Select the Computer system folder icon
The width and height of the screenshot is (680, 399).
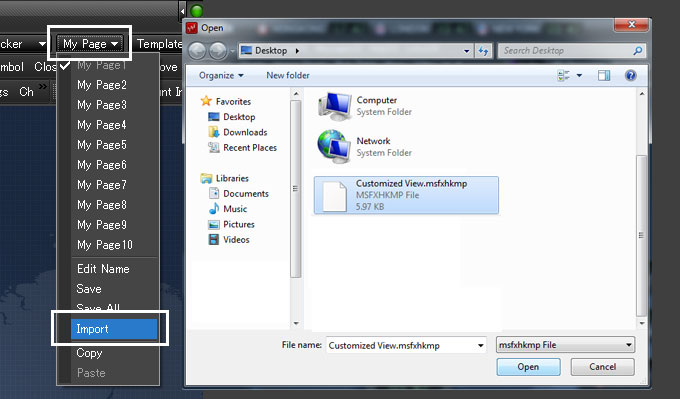click(x=335, y=106)
